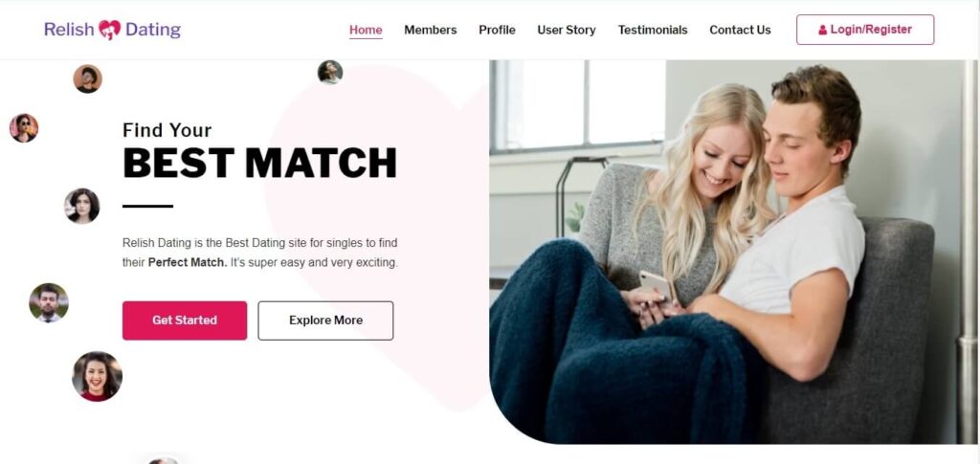Select the sunglasses woman avatar at left edge

(24, 128)
